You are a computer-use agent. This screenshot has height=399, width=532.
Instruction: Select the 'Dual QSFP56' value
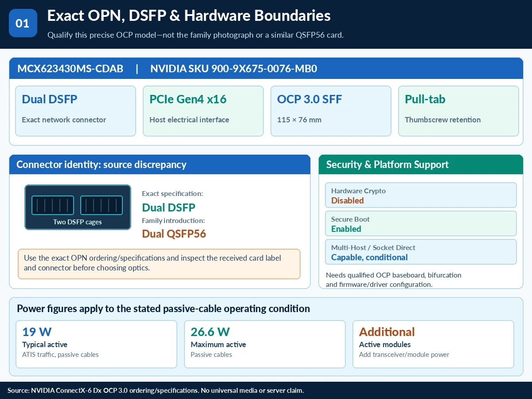point(174,234)
